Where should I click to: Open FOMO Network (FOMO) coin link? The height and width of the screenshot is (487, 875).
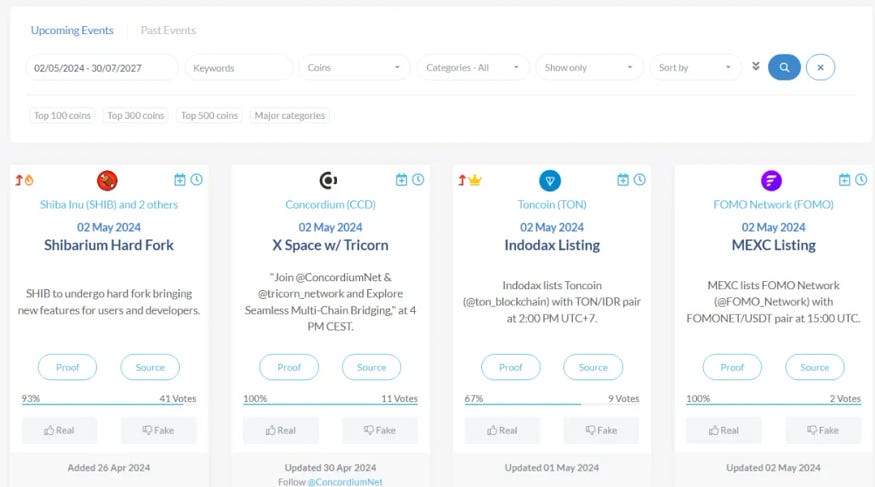[x=773, y=205]
